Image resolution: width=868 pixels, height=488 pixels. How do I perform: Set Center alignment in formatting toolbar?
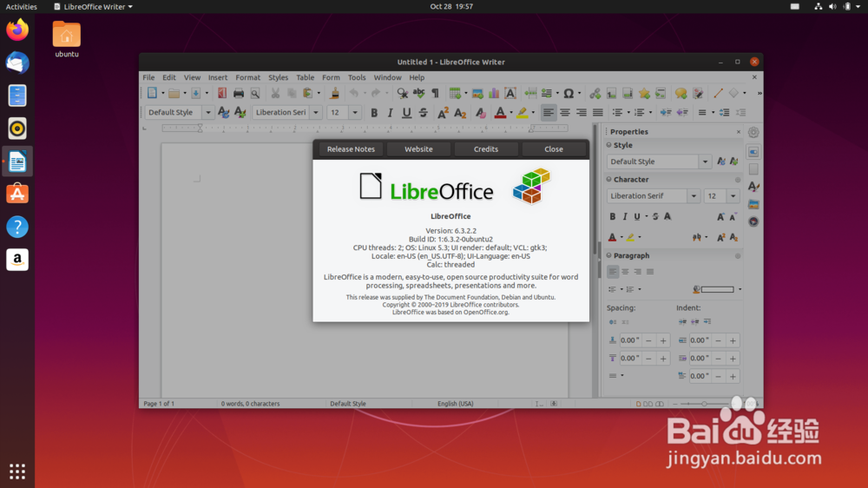point(565,112)
